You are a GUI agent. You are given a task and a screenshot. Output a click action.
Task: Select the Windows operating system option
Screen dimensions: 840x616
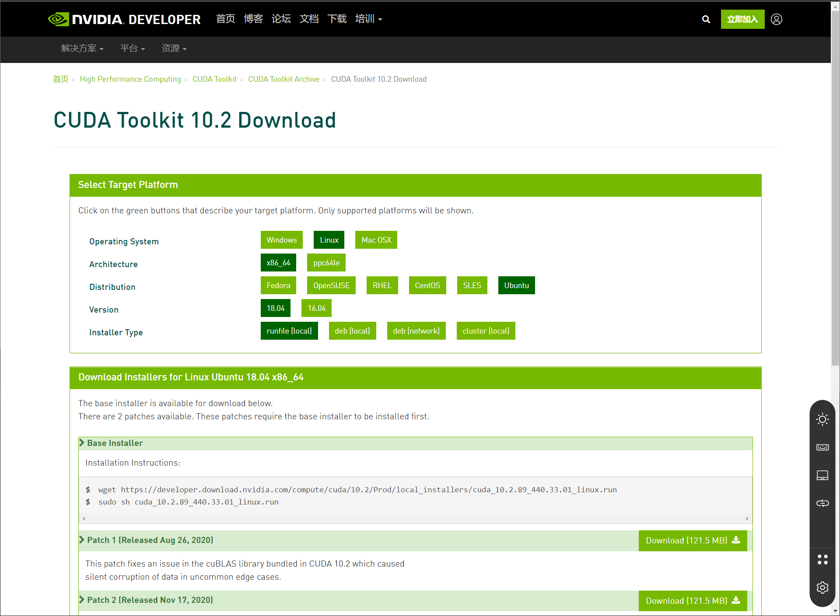[x=281, y=240]
